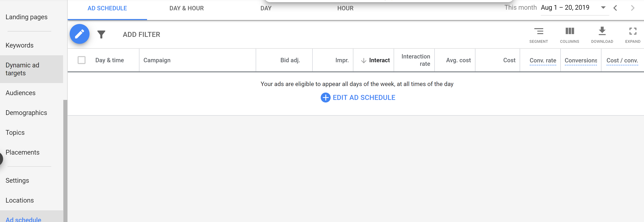Open the Segment options icon

click(538, 31)
